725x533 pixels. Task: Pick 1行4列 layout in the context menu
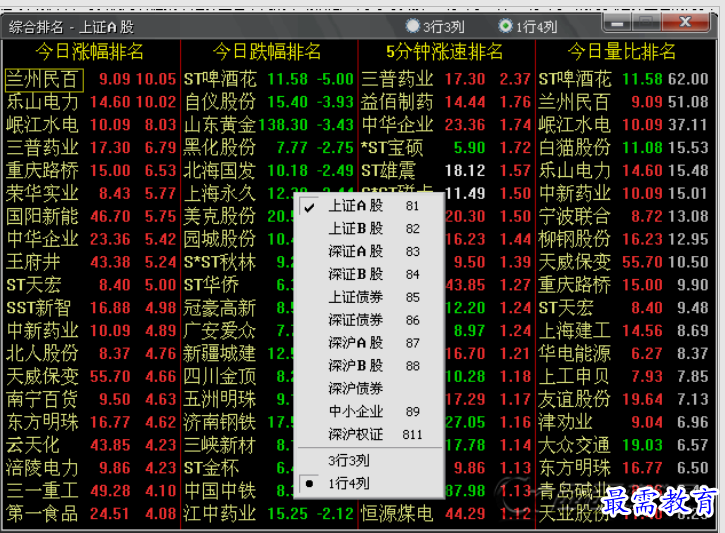tap(369, 484)
